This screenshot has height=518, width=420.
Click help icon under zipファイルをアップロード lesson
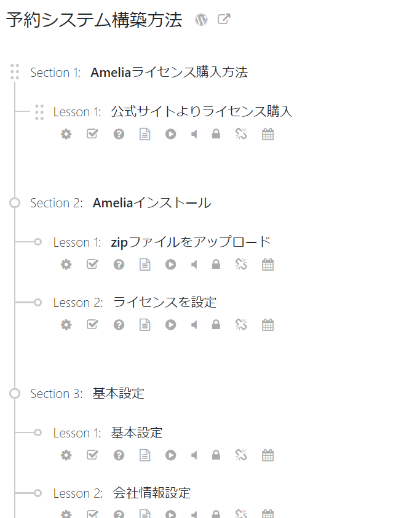click(x=119, y=265)
